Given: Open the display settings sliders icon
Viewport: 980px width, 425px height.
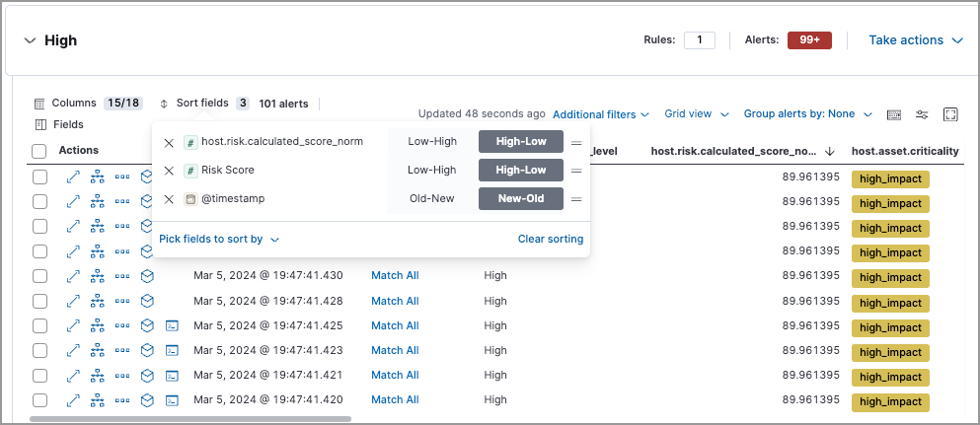Looking at the screenshot, I should point(922,114).
